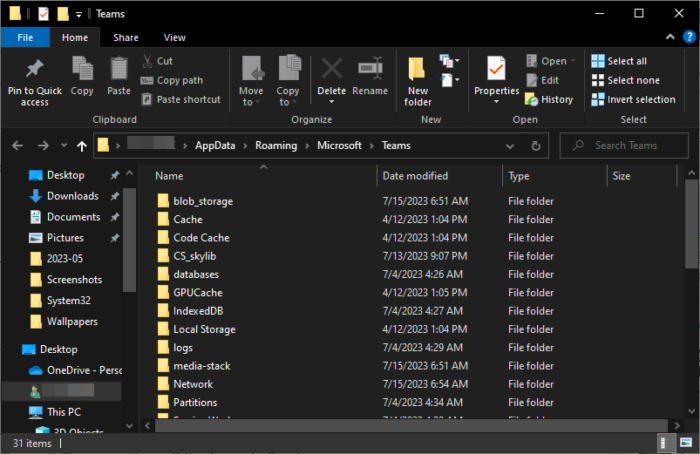Refresh the Teams folder view
Viewport: 700px width, 454px height.
click(537, 146)
